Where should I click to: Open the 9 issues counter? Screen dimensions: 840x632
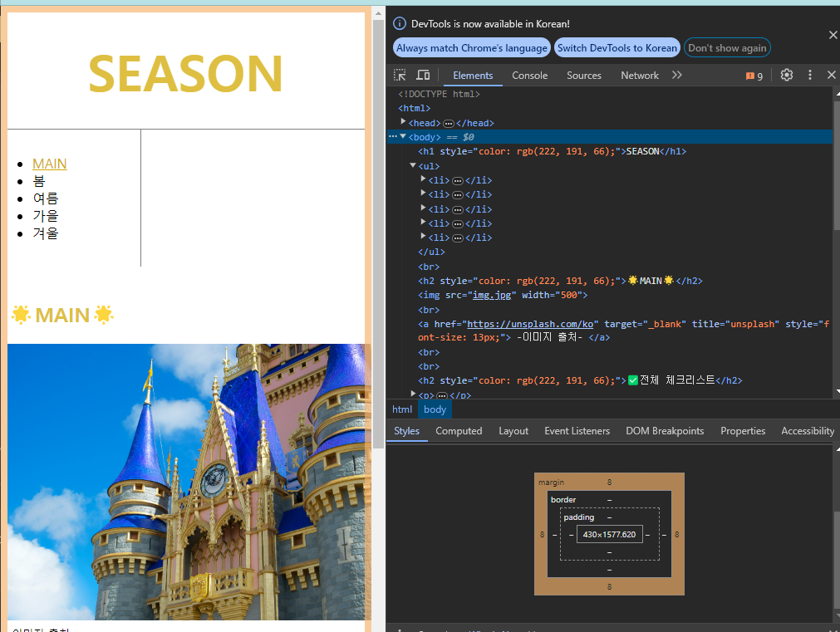click(x=754, y=76)
